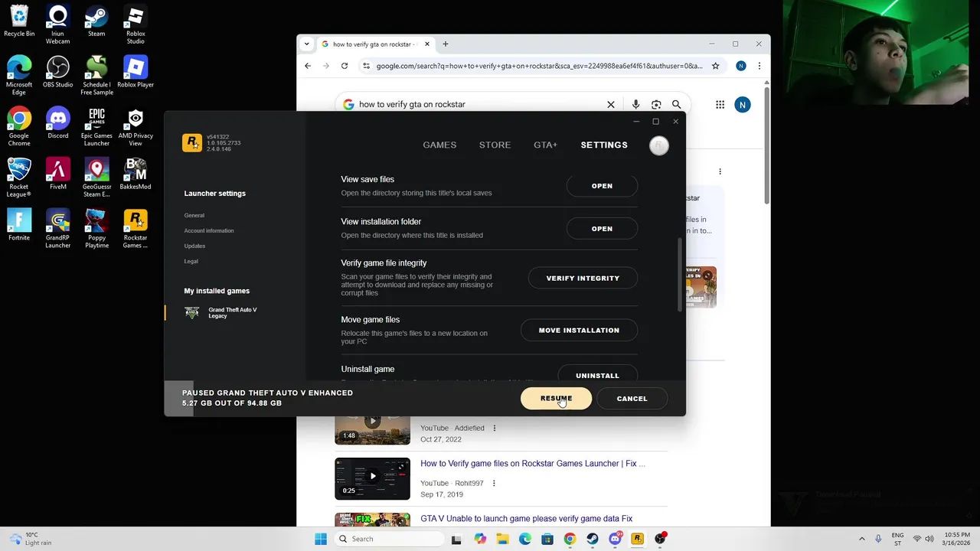980x551 pixels.
Task: Open the Poppy Playtime desktop shortcut
Action: tap(96, 229)
